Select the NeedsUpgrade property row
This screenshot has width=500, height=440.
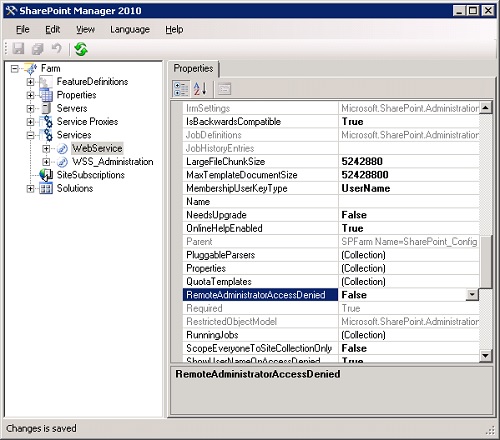(331, 215)
